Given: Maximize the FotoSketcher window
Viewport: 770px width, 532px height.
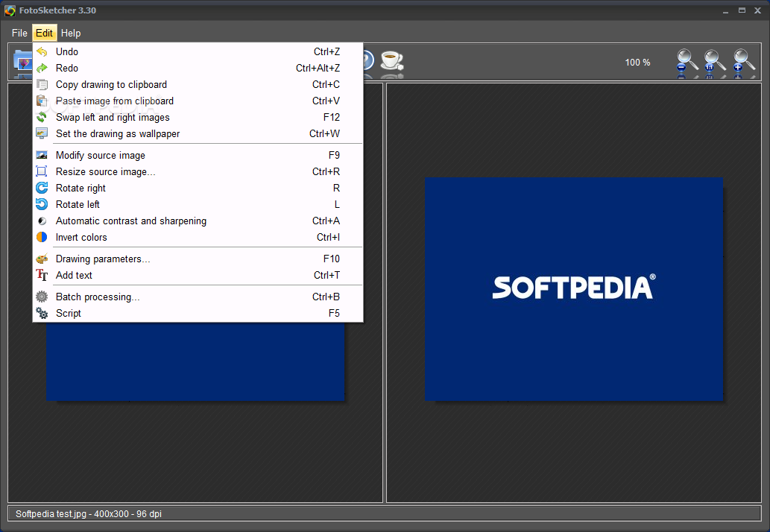Looking at the screenshot, I should [742, 10].
